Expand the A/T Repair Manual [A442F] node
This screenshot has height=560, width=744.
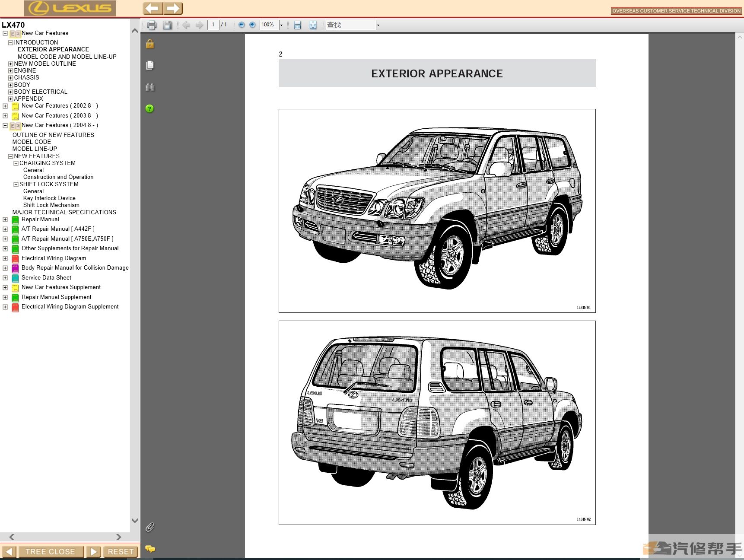tap(5, 229)
